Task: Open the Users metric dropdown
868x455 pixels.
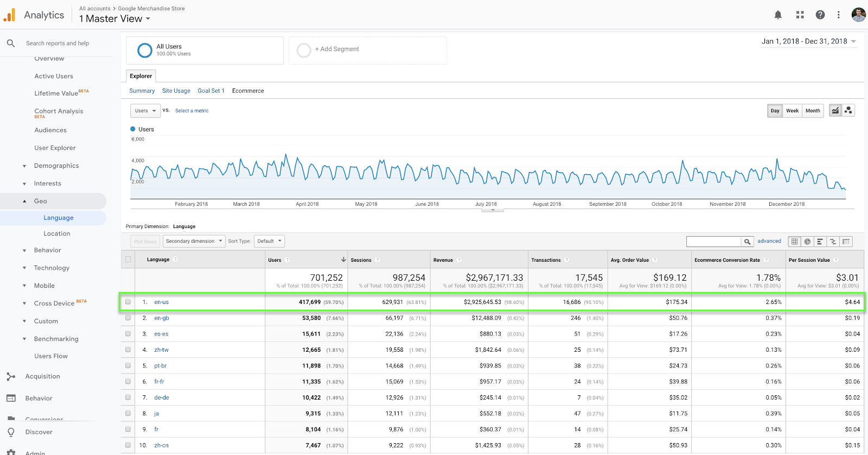Action: click(145, 111)
